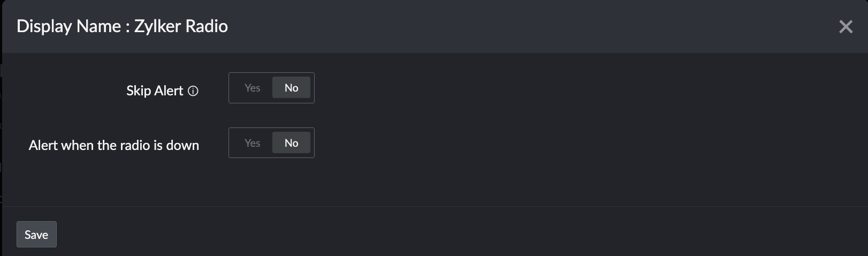This screenshot has width=868, height=256.
Task: Turn on Skip Alert with the Yes option
Action: coord(252,88)
